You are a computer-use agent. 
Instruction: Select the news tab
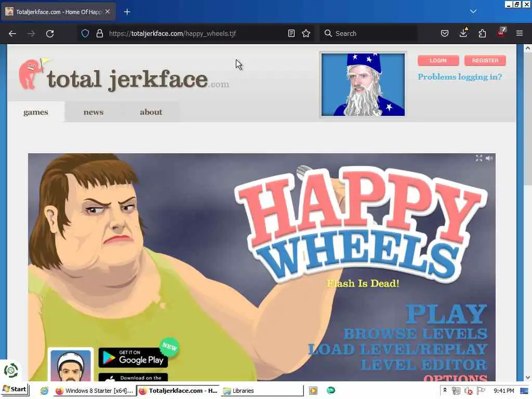[x=94, y=112]
